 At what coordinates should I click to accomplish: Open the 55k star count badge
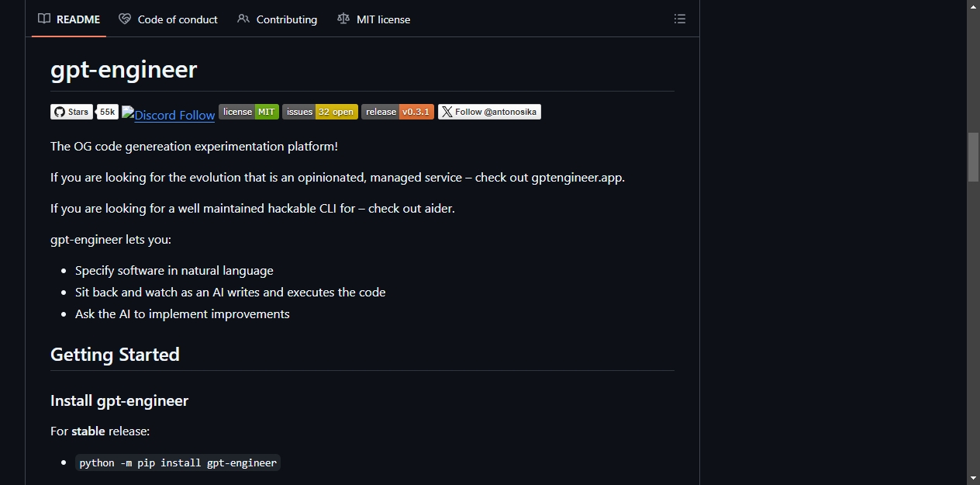(x=108, y=112)
